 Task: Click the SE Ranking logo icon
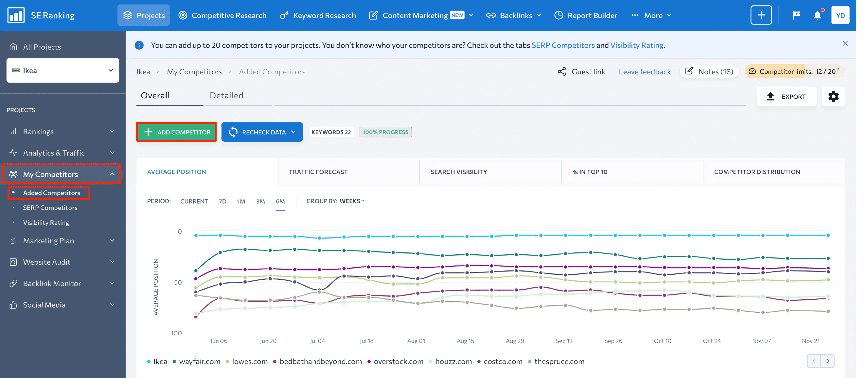pos(15,15)
